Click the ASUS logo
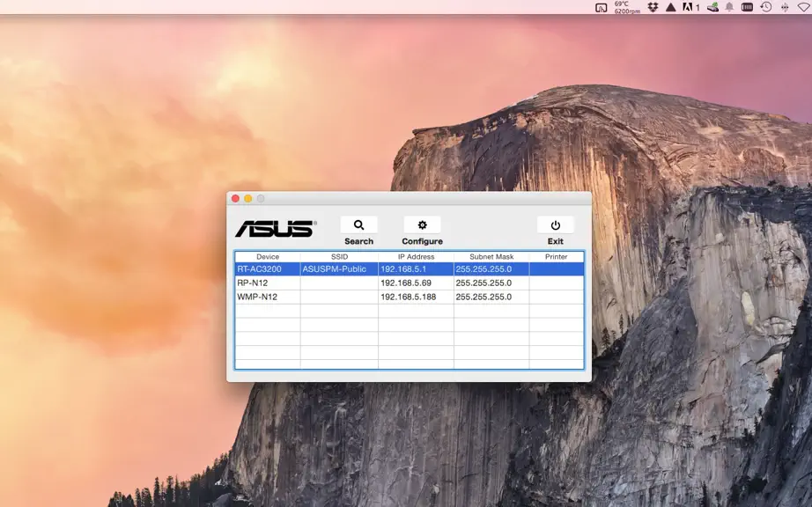Viewport: 812px width, 507px height. 276,229
